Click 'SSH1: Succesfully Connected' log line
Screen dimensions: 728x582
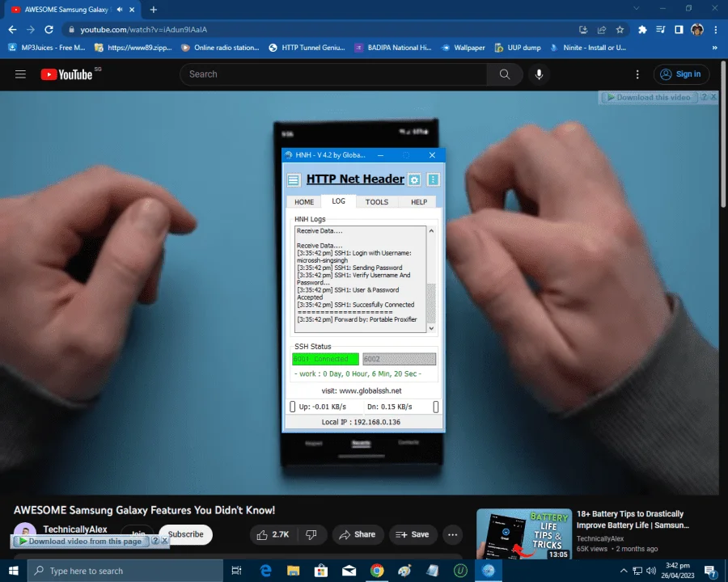356,305
